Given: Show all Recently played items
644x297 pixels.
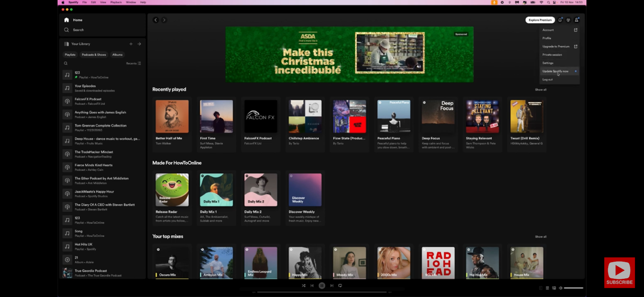Looking at the screenshot, I should (541, 90).
